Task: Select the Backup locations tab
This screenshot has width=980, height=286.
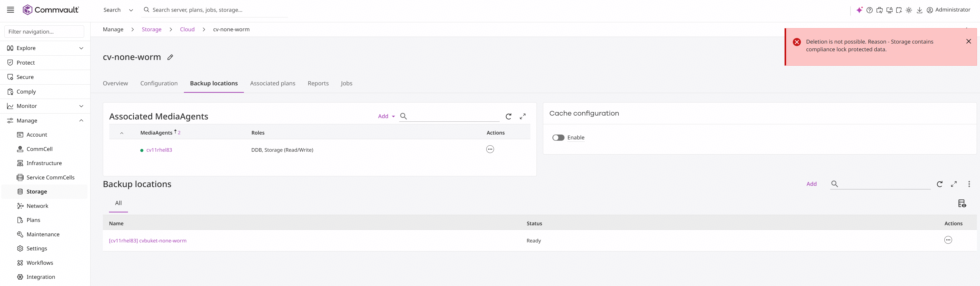Action: [x=214, y=83]
